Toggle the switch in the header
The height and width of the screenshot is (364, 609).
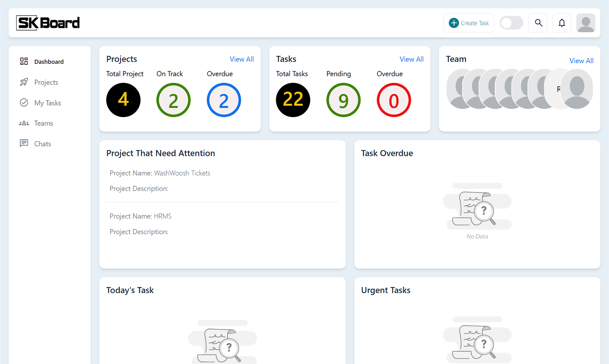pyautogui.click(x=511, y=23)
